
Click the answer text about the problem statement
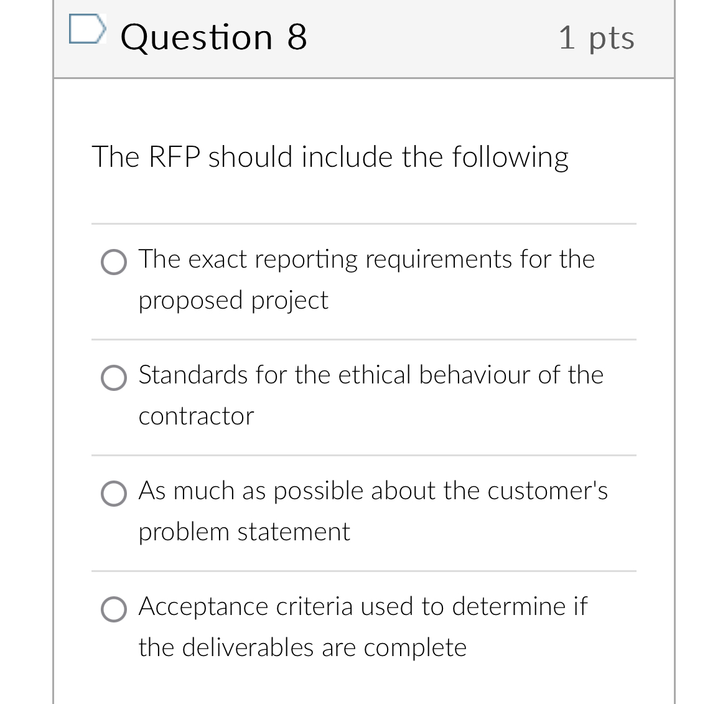373,492
